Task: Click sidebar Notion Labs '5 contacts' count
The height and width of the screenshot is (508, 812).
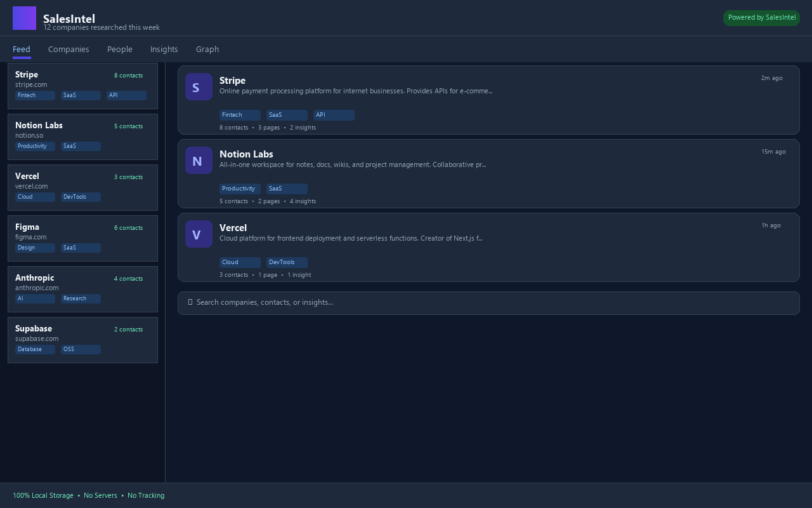Action: click(x=129, y=126)
